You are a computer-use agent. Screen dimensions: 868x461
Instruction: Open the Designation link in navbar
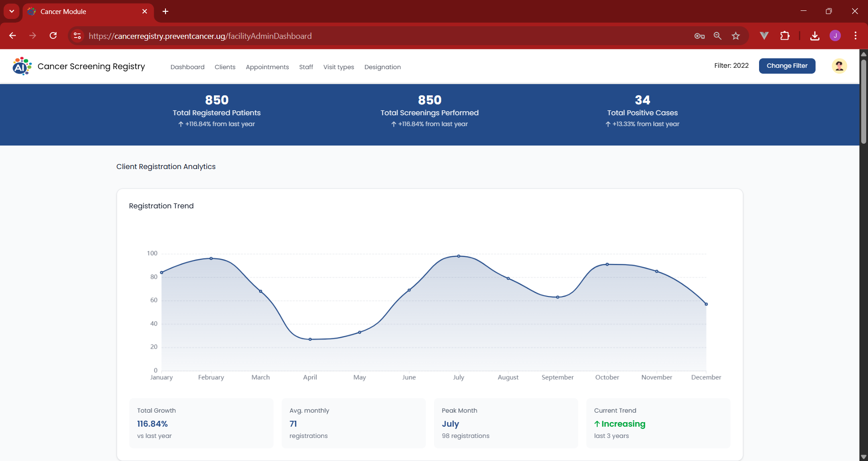pos(382,67)
